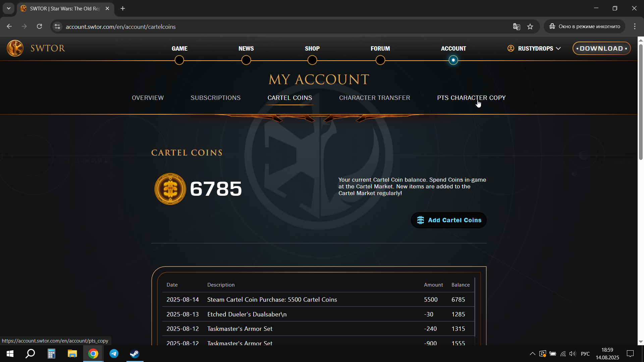Click the transaction table scrollbar
Image resolution: width=644 pixels, height=362 pixels.
click(x=475, y=307)
